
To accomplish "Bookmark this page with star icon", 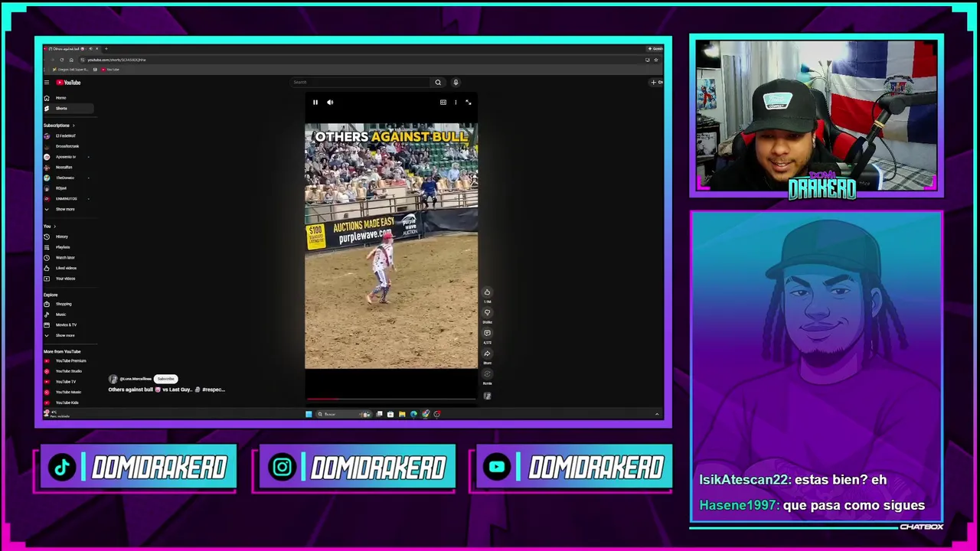I will click(655, 60).
